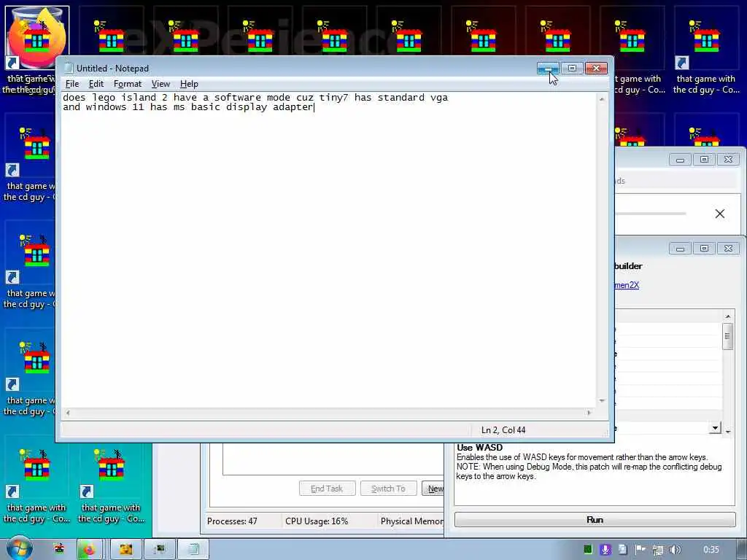
Task: Open Notepad's Help menu
Action: coord(189,84)
